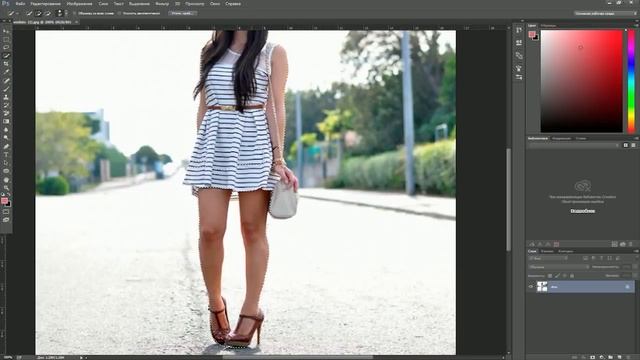Open the Просмотр menu
This screenshot has width=640, height=360.
[194, 4]
